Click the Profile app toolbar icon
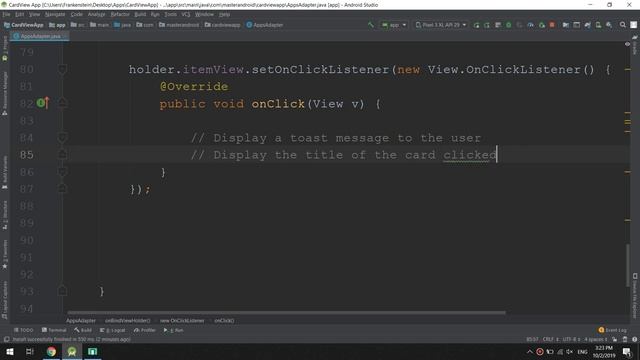Viewport: 640px width, 360px height. point(530,25)
